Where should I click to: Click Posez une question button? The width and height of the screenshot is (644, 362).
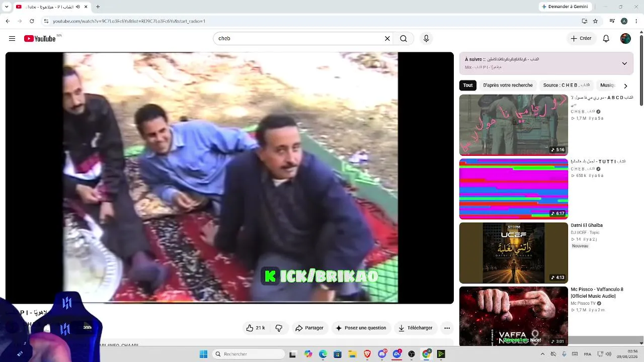click(361, 328)
